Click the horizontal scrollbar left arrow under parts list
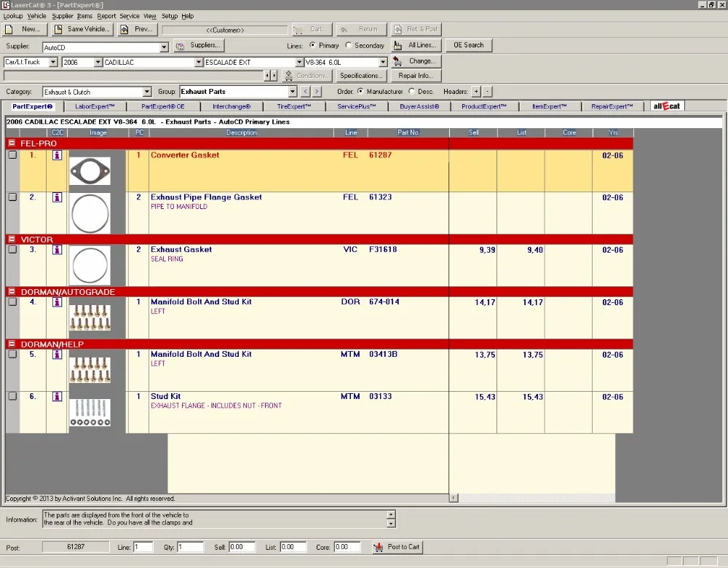This screenshot has width=728, height=568. [x=454, y=498]
